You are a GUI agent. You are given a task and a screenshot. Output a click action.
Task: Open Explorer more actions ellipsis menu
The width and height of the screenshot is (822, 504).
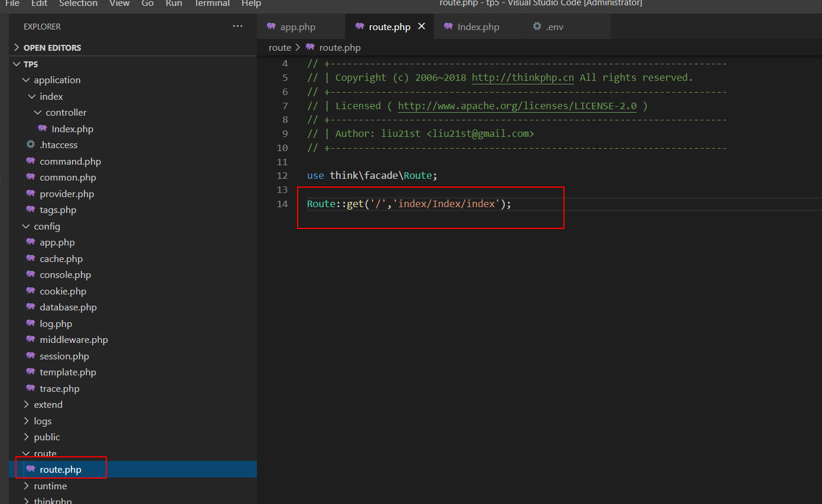237,27
